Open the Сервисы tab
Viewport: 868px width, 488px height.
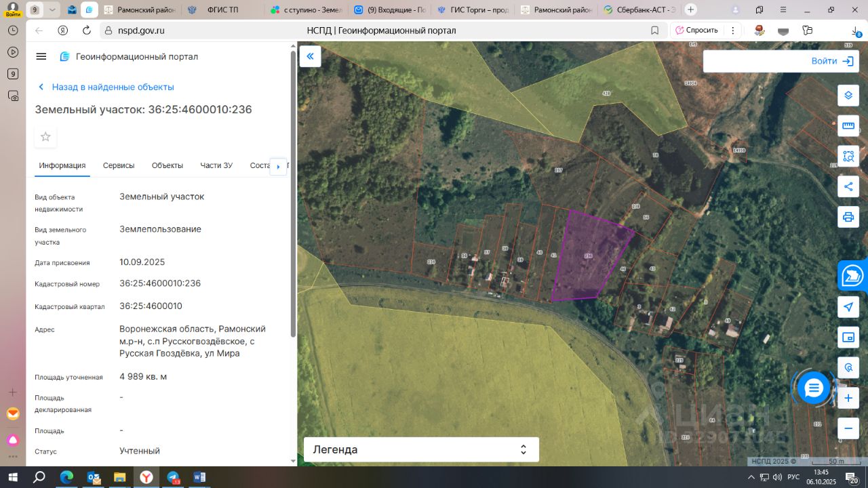119,165
